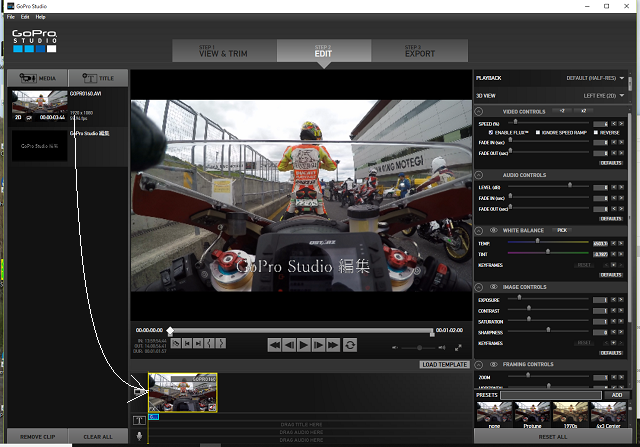Viewport: 640px width, 447px height.
Task: Add a White Balance keyframe
Action: (613, 265)
